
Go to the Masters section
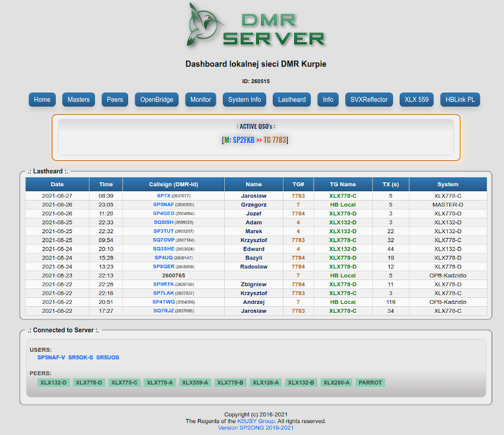78,100
